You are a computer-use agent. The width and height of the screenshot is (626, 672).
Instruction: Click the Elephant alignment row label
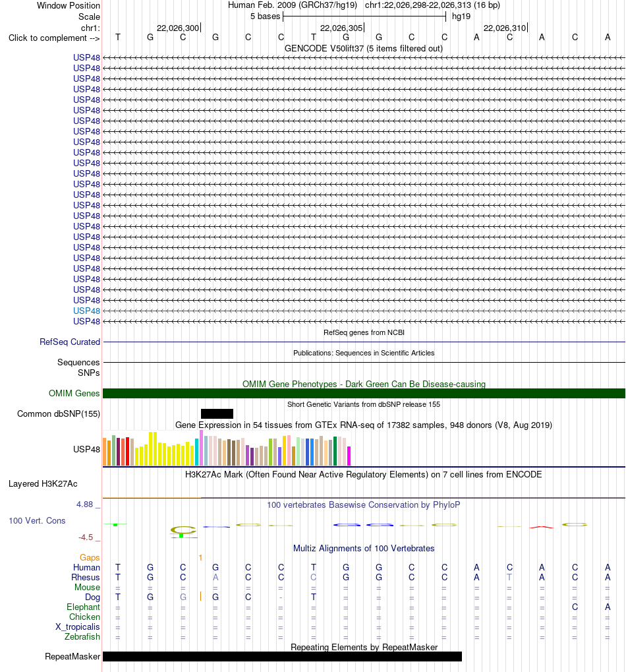coord(84,607)
